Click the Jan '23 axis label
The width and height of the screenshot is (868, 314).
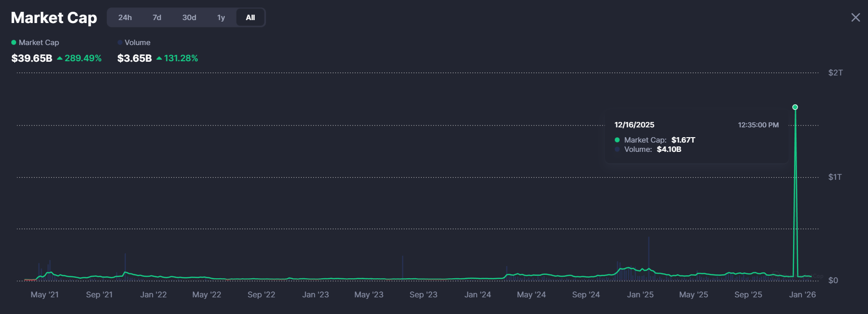coord(315,294)
